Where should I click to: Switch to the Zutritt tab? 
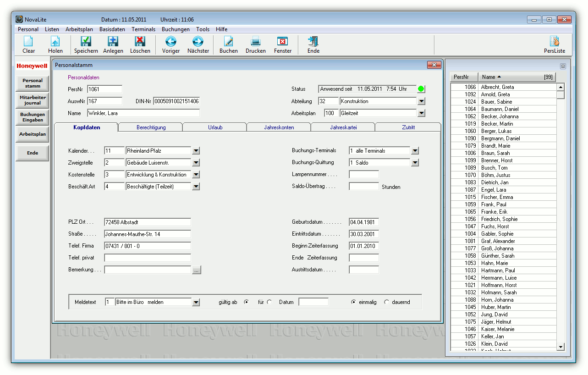[x=408, y=127]
